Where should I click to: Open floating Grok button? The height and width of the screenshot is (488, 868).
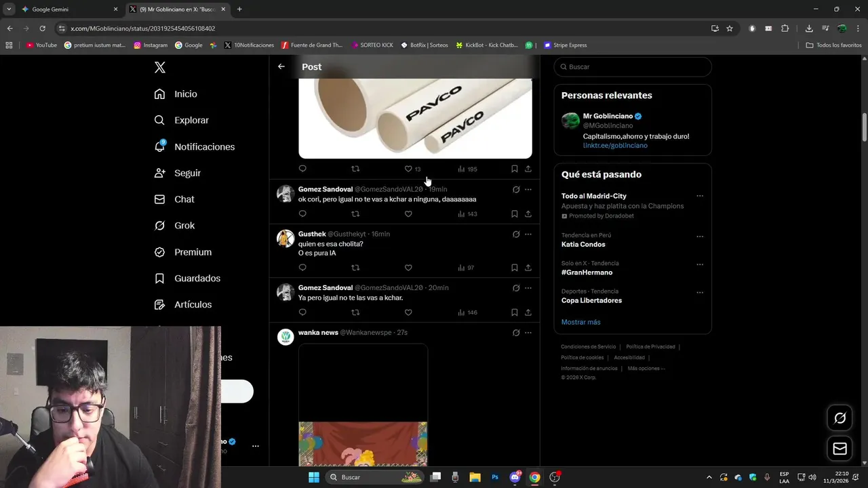tap(840, 418)
